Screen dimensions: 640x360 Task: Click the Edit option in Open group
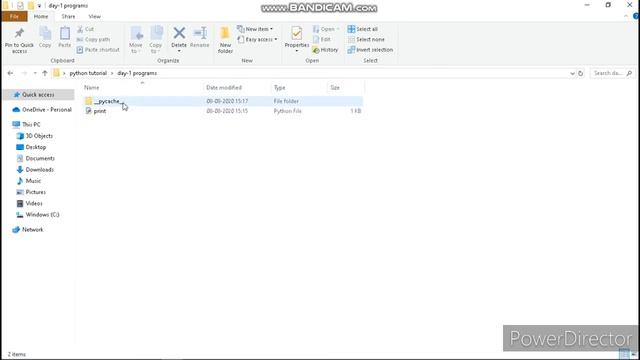click(x=322, y=40)
